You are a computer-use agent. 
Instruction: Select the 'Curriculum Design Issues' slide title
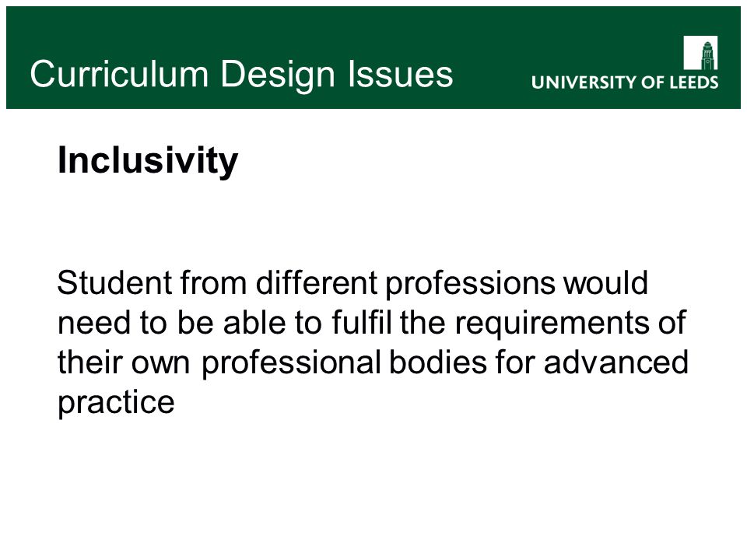(x=241, y=75)
